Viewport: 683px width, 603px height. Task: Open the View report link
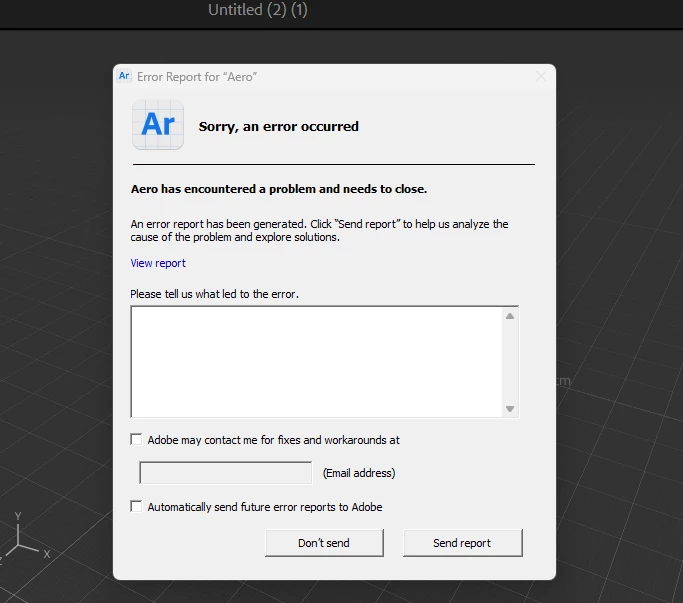(x=158, y=263)
